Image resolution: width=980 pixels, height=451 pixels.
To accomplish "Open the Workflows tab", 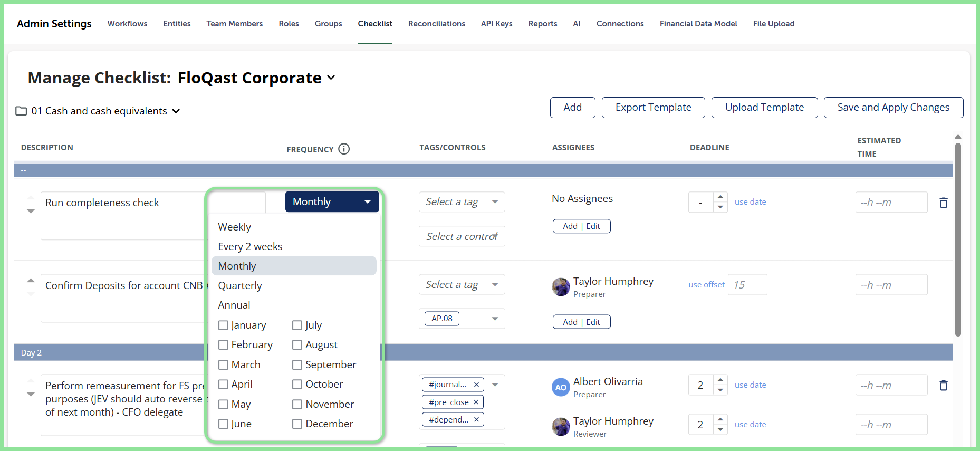I will coord(127,24).
